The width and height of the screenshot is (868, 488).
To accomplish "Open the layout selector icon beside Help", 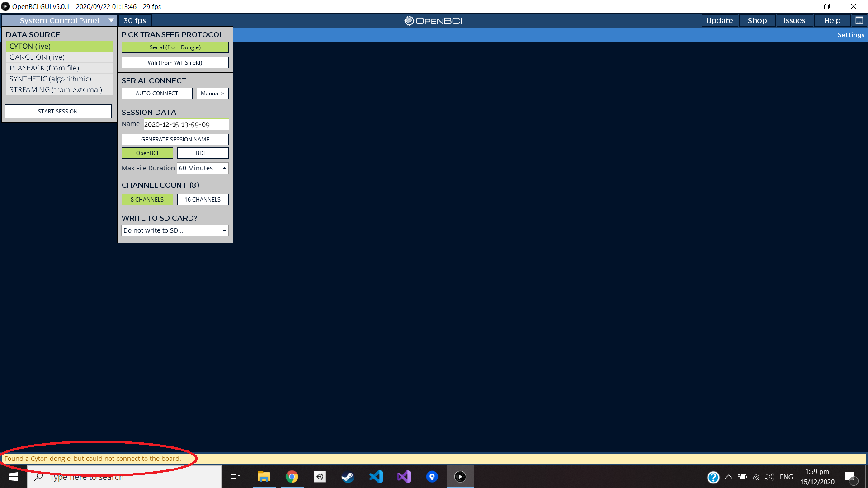I will (x=859, y=21).
